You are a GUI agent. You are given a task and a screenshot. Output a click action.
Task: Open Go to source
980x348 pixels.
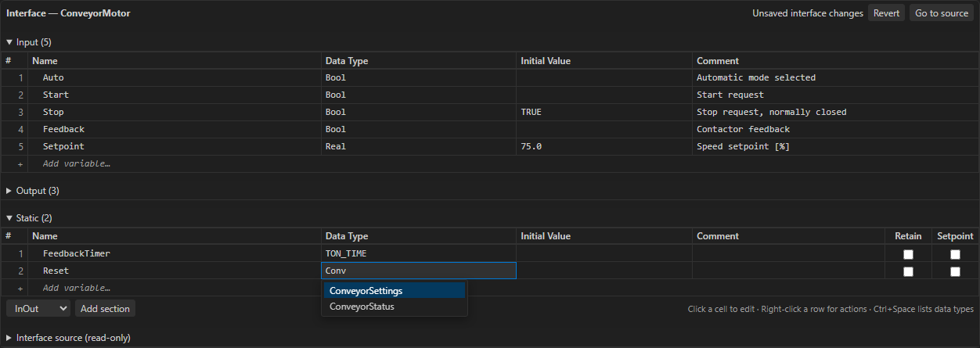tap(942, 13)
